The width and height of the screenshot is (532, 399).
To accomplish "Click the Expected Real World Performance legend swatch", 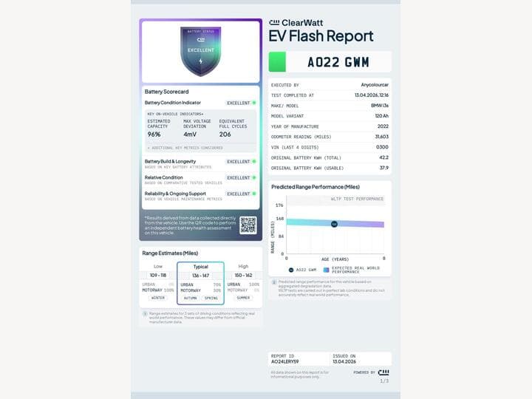I will click(326, 270).
